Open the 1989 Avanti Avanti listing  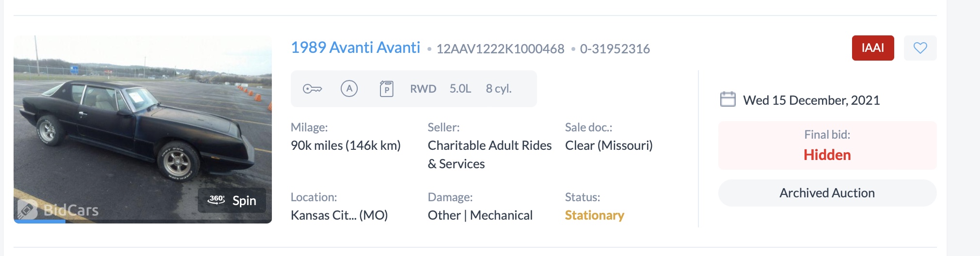[355, 48]
